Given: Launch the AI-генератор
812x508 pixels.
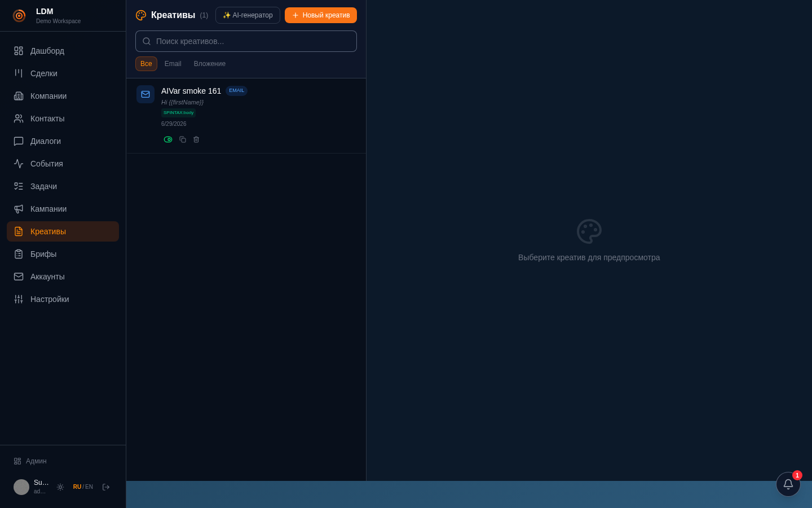Looking at the screenshot, I should click(248, 15).
